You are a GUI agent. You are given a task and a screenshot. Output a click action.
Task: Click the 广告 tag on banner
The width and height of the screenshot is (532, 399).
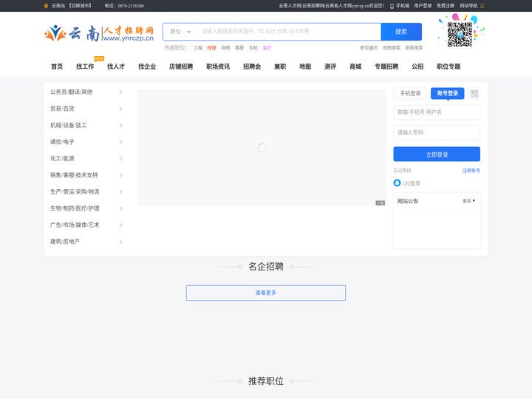(x=380, y=203)
